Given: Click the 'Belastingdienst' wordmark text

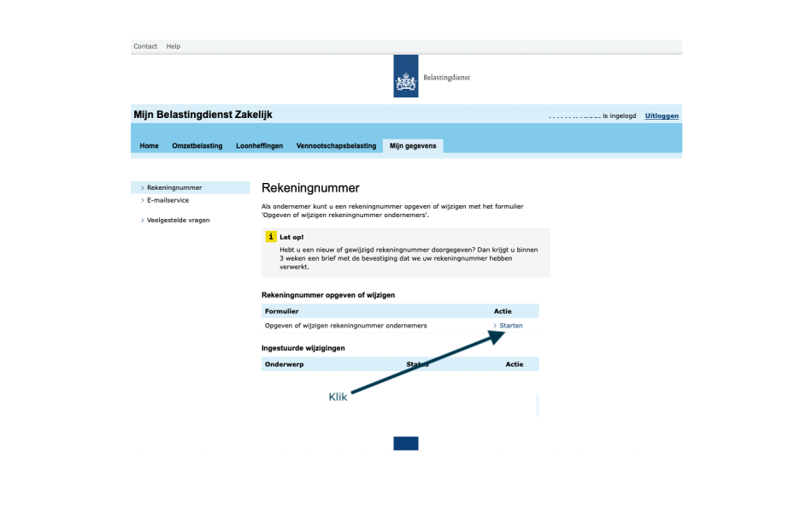Looking at the screenshot, I should coord(446,77).
